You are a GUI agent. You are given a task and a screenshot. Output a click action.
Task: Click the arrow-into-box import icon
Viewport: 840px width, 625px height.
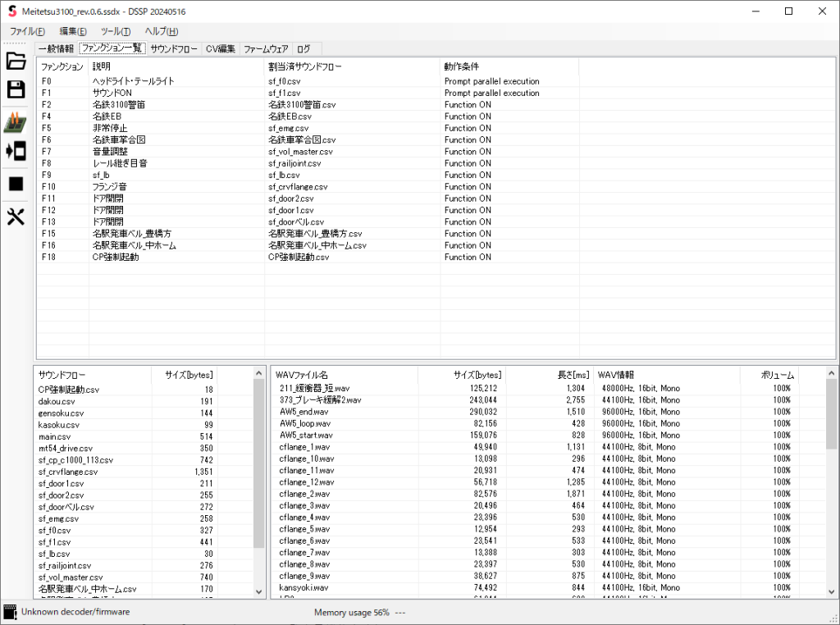pos(16,152)
